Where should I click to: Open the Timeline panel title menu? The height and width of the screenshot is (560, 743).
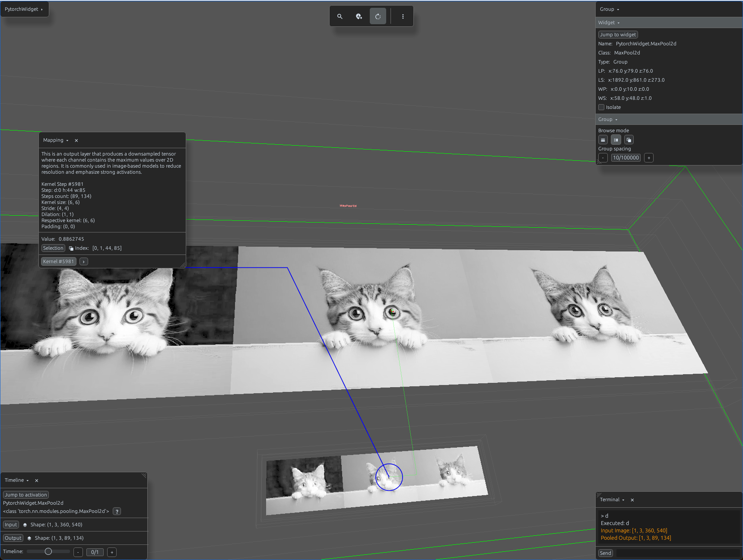tap(17, 480)
